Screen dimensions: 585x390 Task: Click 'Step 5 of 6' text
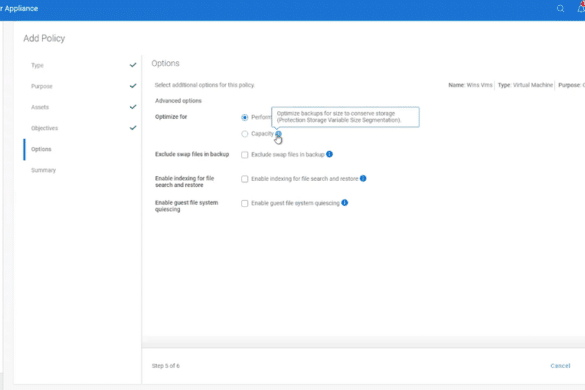pyautogui.click(x=166, y=366)
